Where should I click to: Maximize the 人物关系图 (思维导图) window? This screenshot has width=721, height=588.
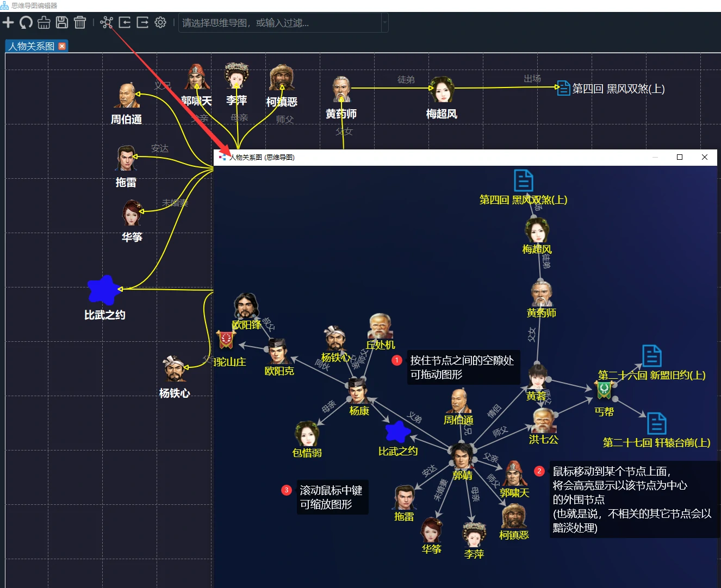coord(680,157)
